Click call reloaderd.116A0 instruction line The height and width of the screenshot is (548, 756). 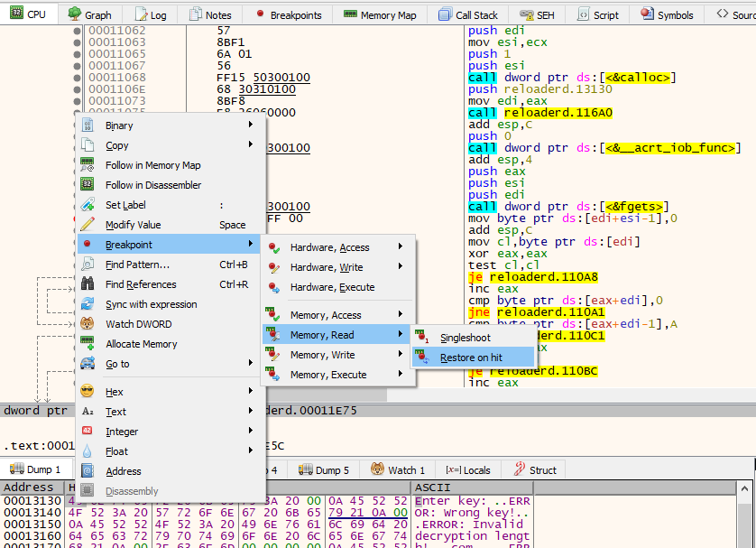540,113
